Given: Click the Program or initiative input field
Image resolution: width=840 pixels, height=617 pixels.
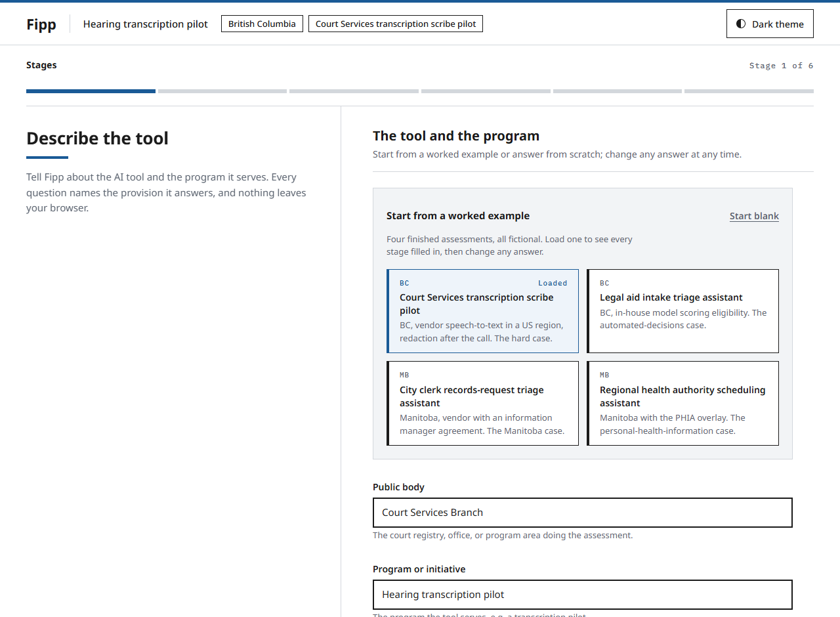Looking at the screenshot, I should (583, 595).
